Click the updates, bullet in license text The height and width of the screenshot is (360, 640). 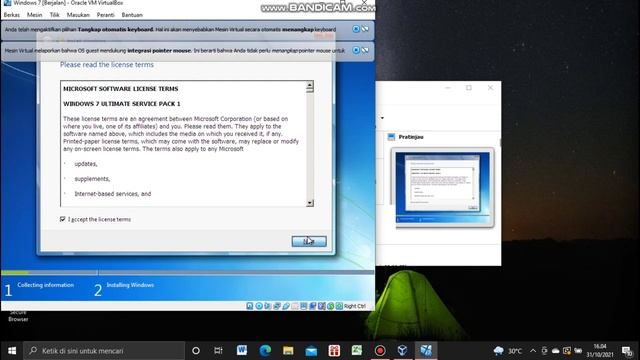coord(86,164)
